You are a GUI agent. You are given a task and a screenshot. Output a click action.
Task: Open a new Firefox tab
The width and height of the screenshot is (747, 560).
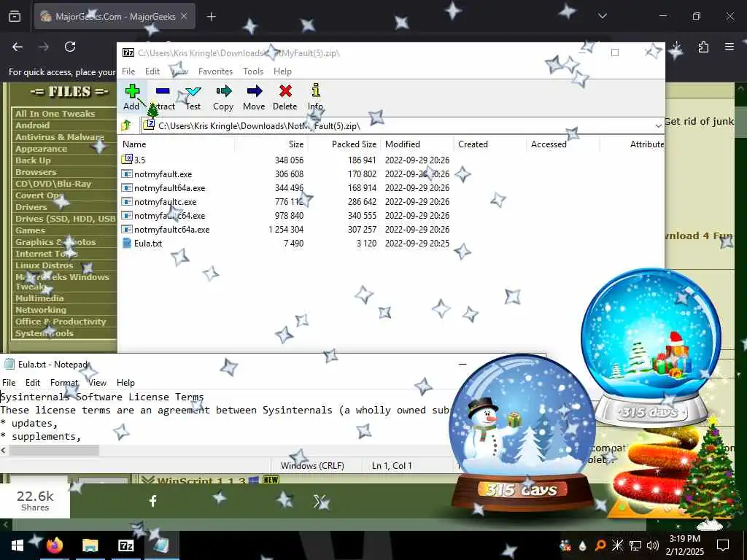tap(212, 17)
